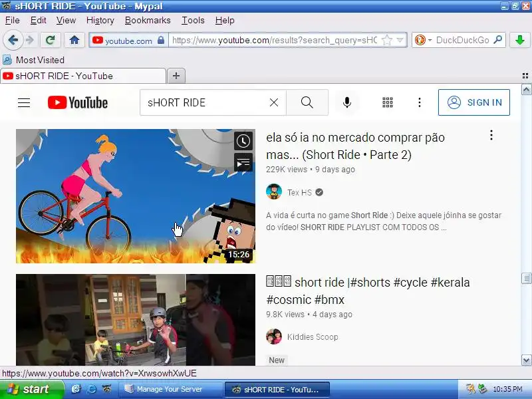This screenshot has width=532, height=399.
Task: Click the youtube.com site identity lock
Action: pyautogui.click(x=161, y=41)
